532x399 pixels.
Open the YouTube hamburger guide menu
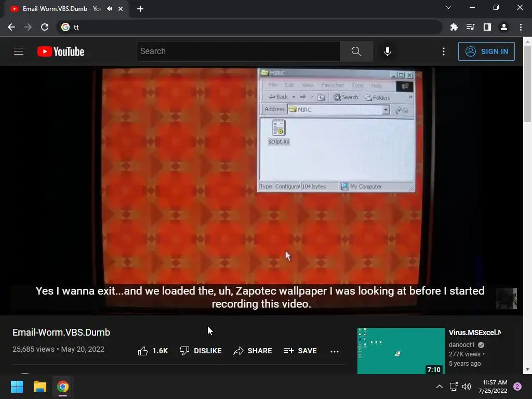[x=19, y=51]
